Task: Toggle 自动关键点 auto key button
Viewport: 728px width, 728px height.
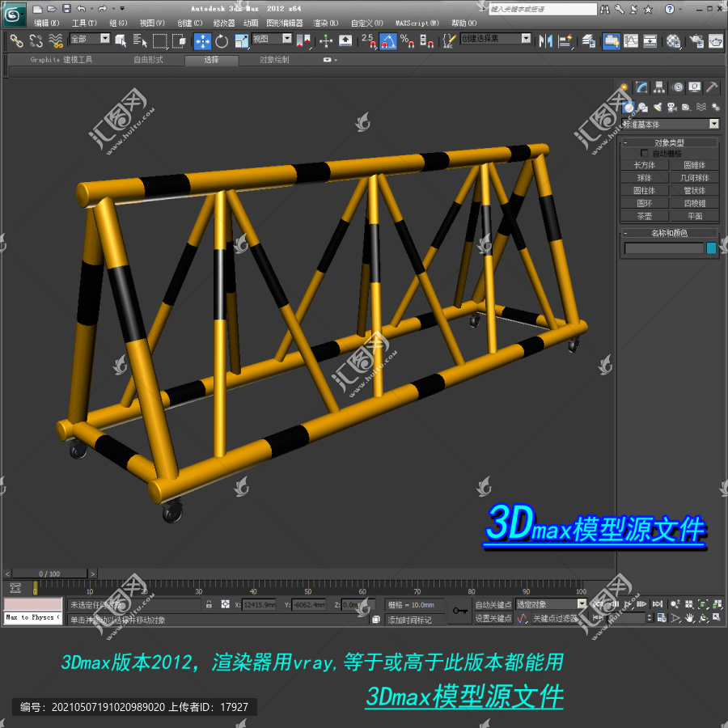Action: (x=493, y=604)
